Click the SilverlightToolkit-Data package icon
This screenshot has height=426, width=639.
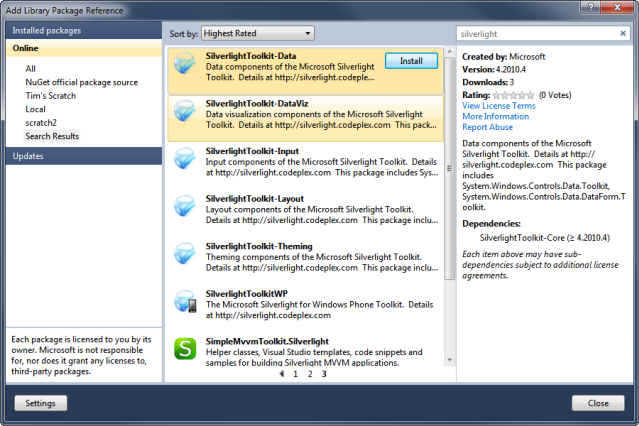tap(185, 63)
